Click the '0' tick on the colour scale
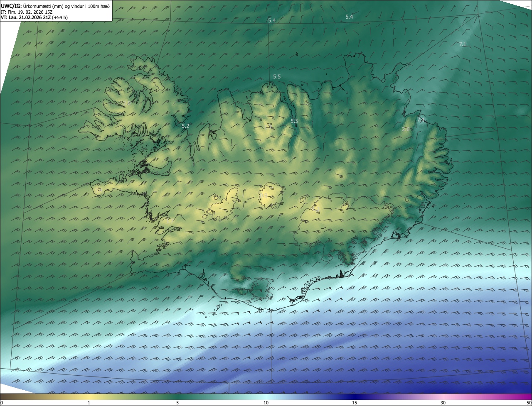The width and height of the screenshot is (532, 406). click(2, 403)
